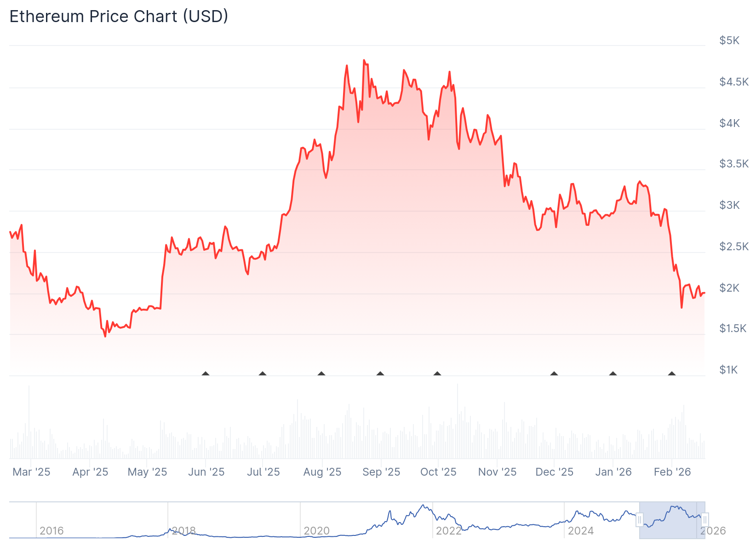The height and width of the screenshot is (552, 756).
Task: Click 2022 in the overview navigator
Action: pyautogui.click(x=448, y=531)
